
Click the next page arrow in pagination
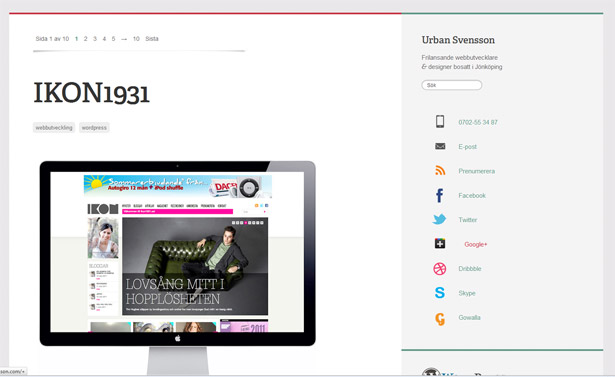124,39
